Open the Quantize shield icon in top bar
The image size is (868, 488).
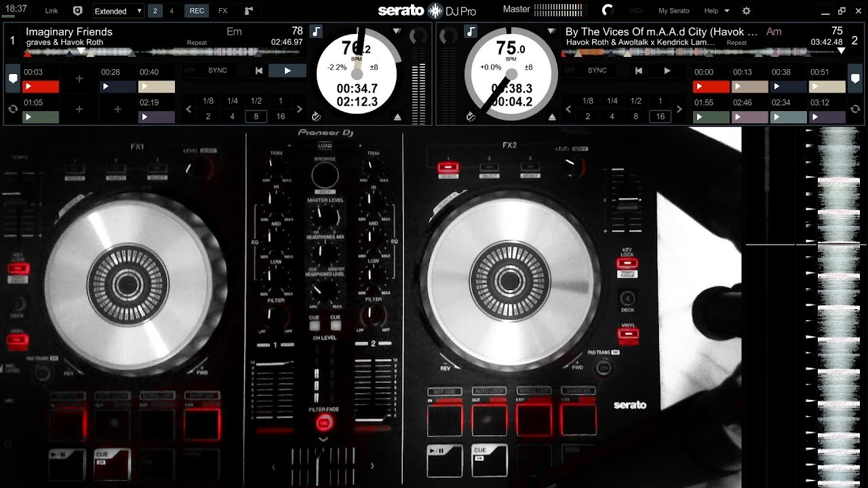pyautogui.click(x=77, y=11)
